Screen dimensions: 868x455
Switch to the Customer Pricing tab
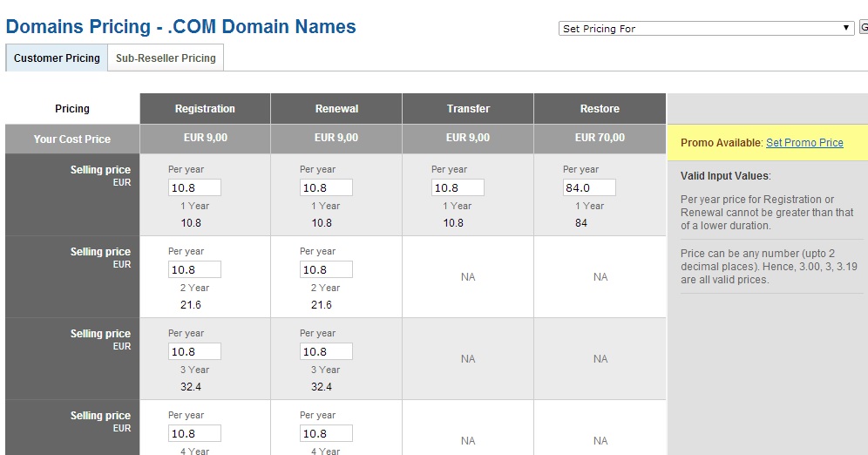tap(57, 58)
